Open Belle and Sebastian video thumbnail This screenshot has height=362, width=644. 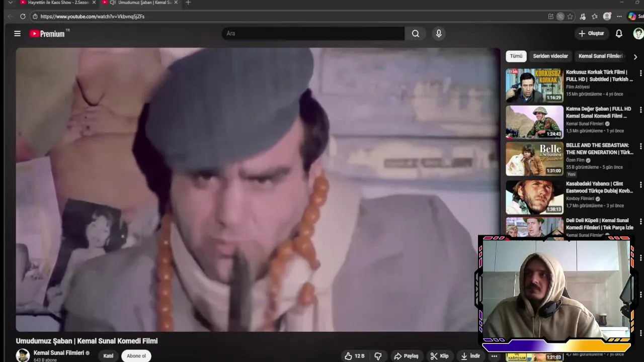(x=534, y=159)
